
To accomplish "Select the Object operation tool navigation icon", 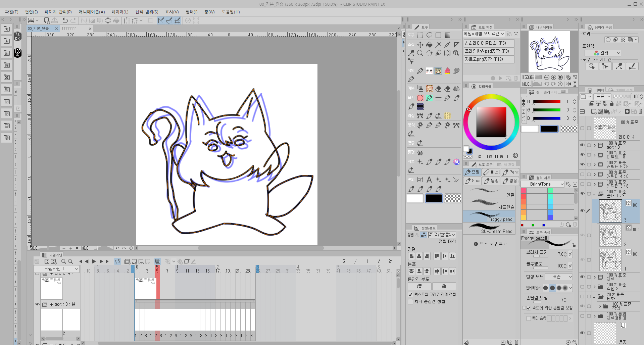I will 592,66.
